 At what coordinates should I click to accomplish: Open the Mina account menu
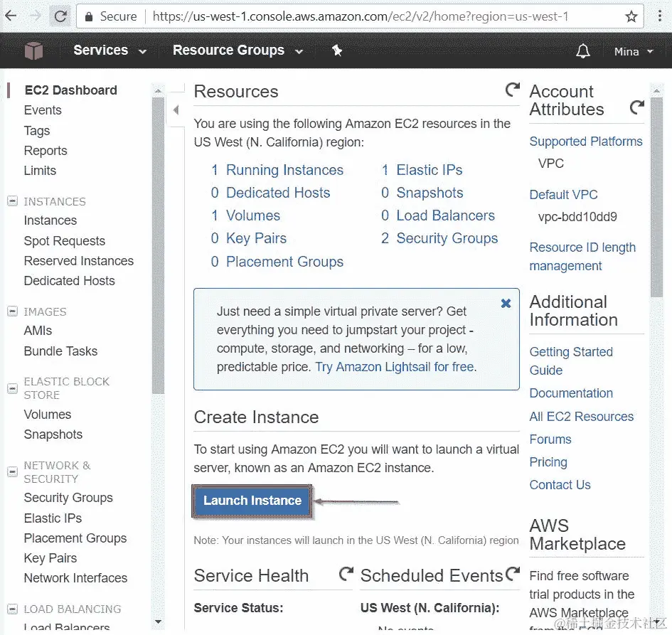[633, 51]
